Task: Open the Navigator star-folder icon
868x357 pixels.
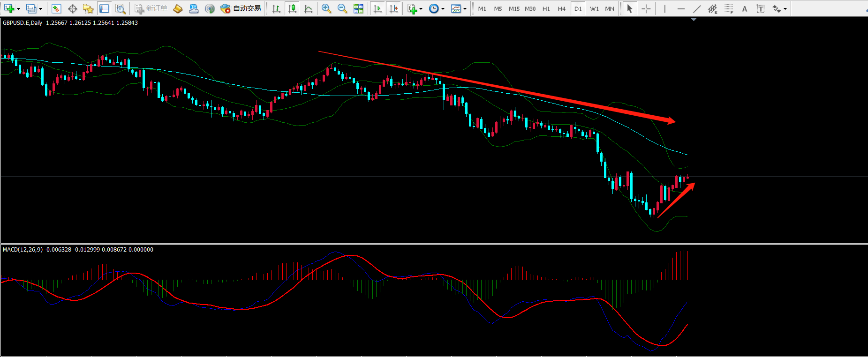Action: click(x=88, y=8)
